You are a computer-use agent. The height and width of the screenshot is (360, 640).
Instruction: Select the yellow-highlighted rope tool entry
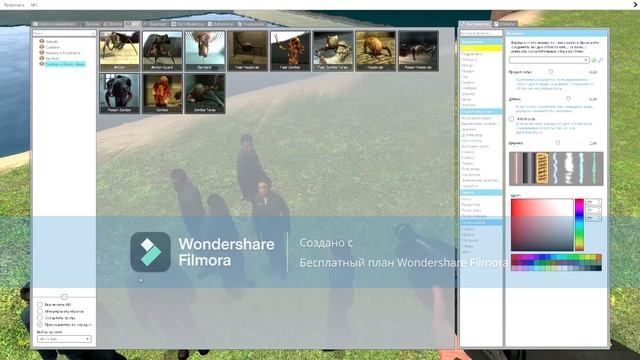pyautogui.click(x=481, y=48)
